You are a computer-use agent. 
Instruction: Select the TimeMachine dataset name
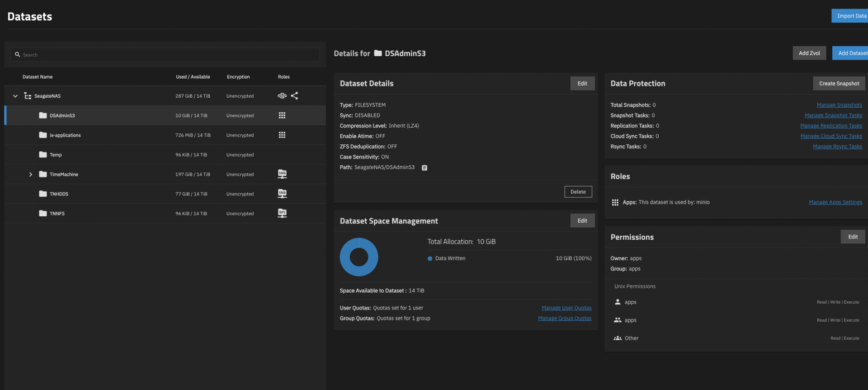[64, 174]
